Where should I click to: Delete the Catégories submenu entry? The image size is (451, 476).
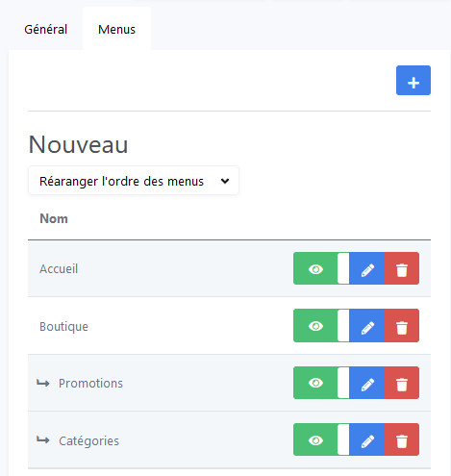(402, 439)
